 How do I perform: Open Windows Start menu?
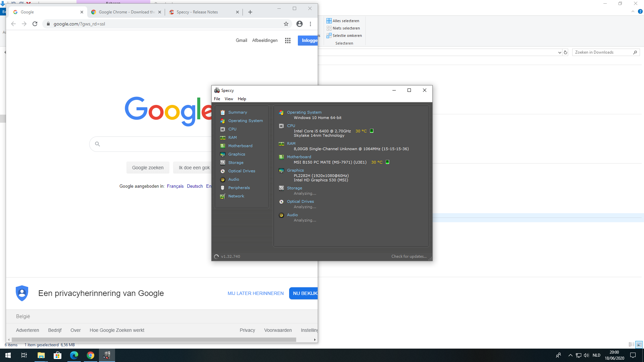coord(8,355)
